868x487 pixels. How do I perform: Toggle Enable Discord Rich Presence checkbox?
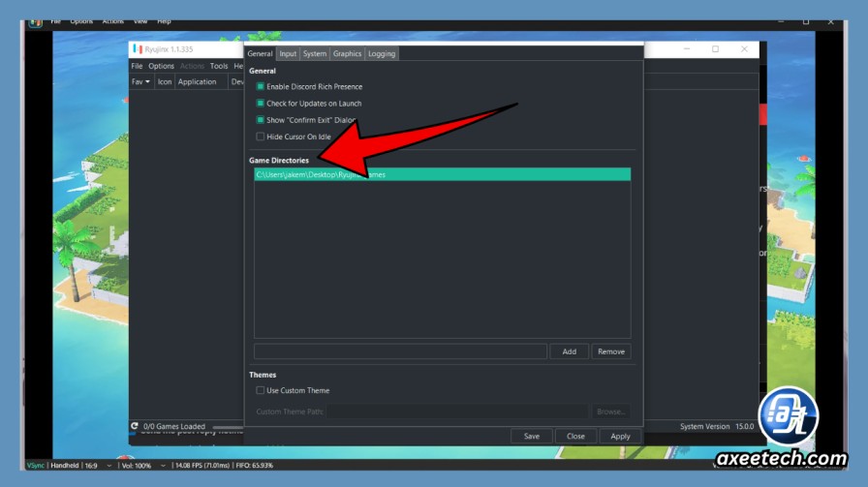pos(261,86)
